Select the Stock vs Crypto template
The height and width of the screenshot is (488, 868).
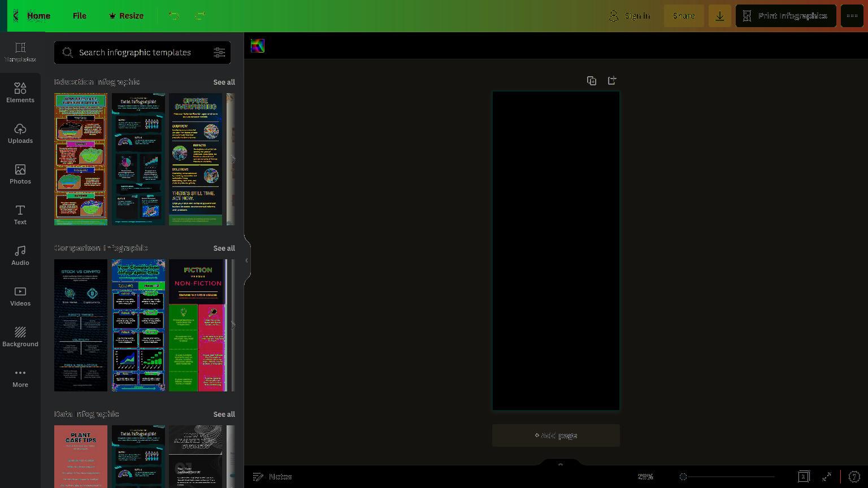coord(81,325)
